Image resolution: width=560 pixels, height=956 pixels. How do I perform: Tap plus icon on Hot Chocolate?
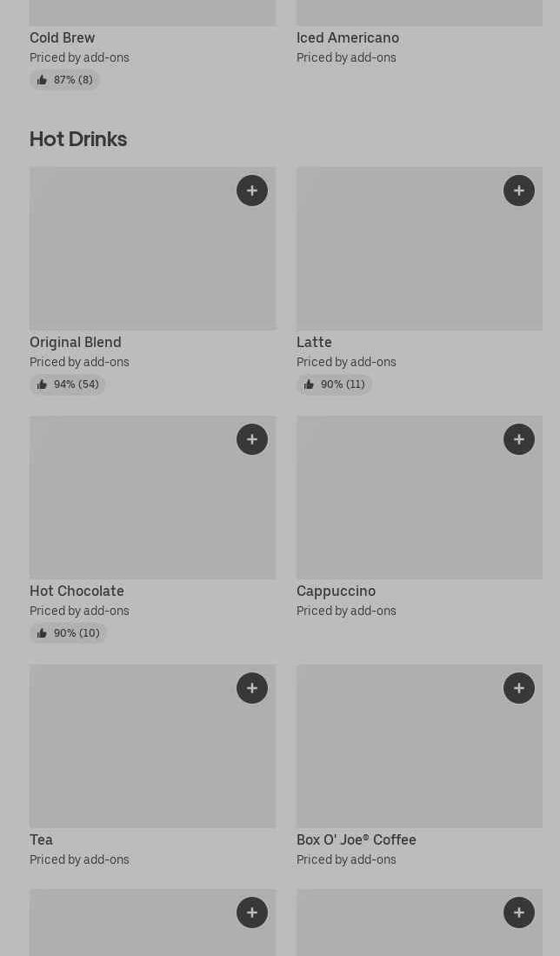click(x=252, y=439)
